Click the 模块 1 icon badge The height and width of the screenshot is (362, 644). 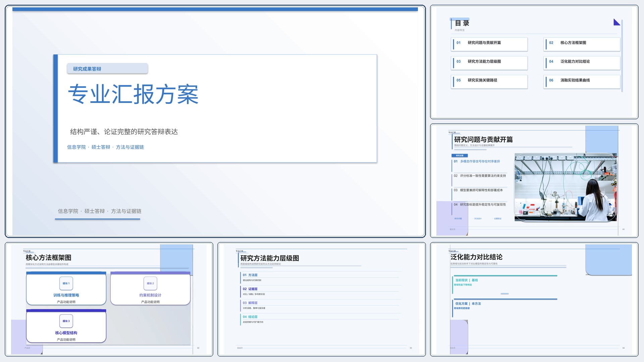(x=66, y=283)
